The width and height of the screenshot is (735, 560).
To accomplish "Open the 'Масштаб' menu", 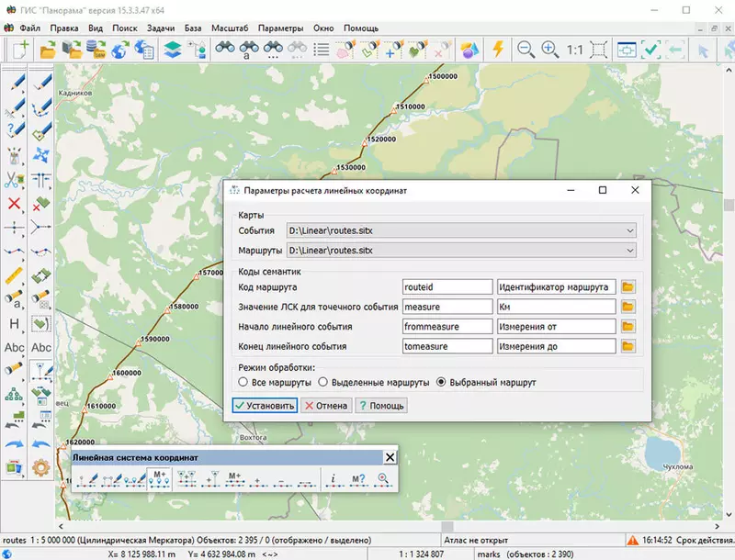I will [229, 28].
